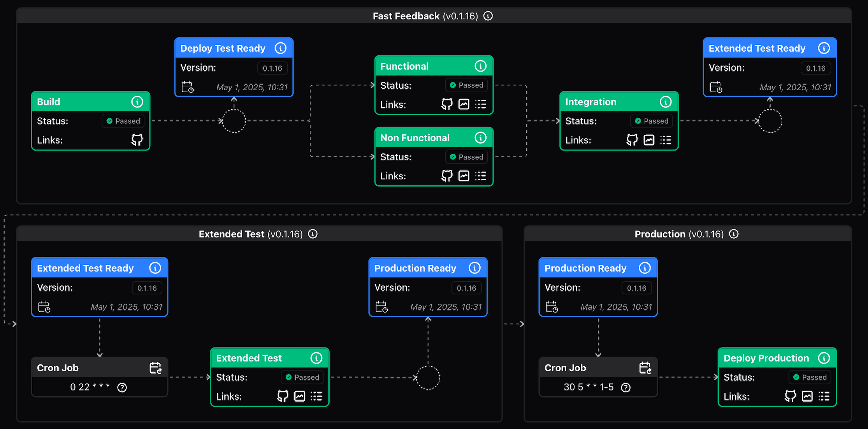Open the list link in the Functional card

(480, 104)
